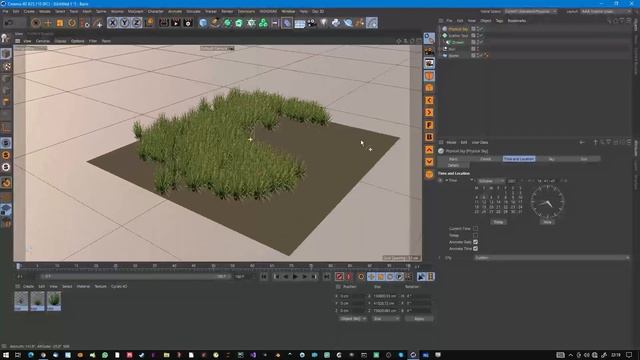Toggle Current Time checkbox
The image size is (640, 360).
coord(476,229)
